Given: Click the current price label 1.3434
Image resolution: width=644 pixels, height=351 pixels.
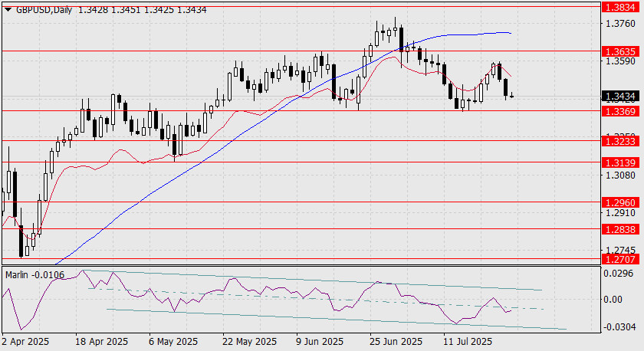Looking at the screenshot, I should point(620,97).
